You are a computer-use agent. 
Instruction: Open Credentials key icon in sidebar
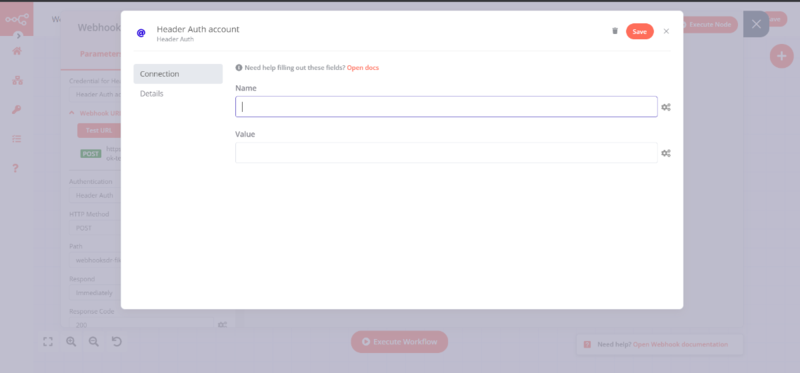(17, 110)
